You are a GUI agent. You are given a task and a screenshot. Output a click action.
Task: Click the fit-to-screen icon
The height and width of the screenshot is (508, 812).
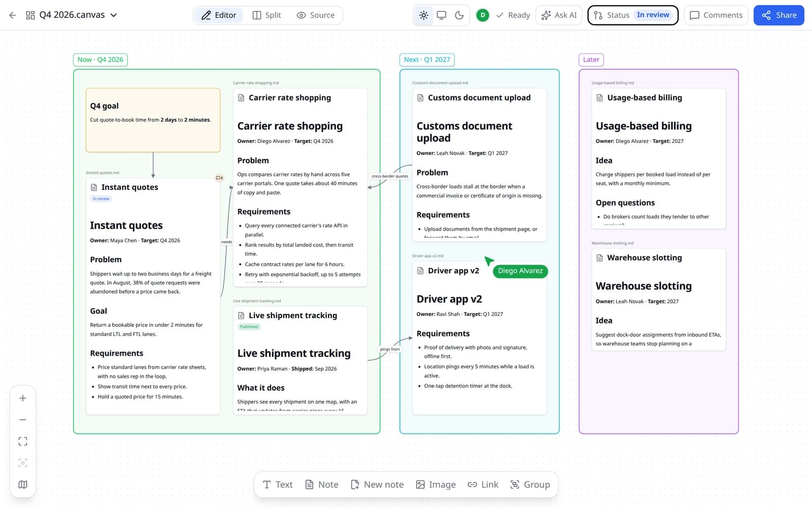pos(23,441)
